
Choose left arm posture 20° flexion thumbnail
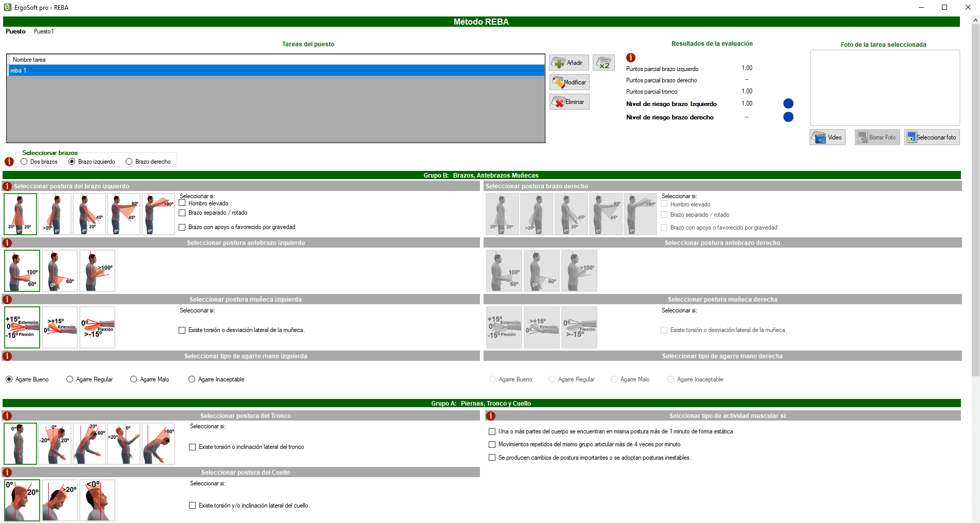click(21, 214)
